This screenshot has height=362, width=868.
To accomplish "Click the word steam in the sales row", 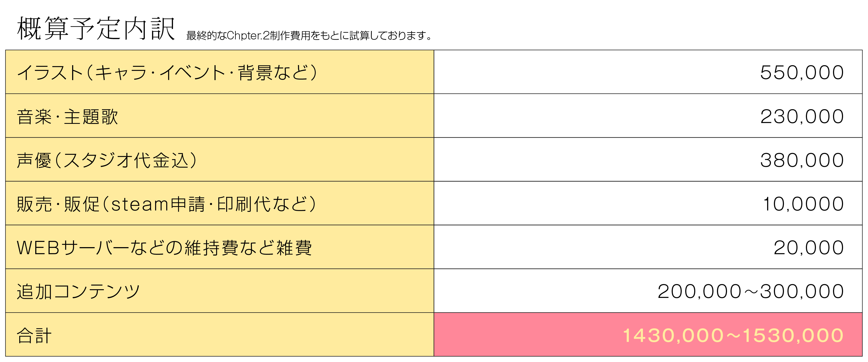I will coord(139,204).
